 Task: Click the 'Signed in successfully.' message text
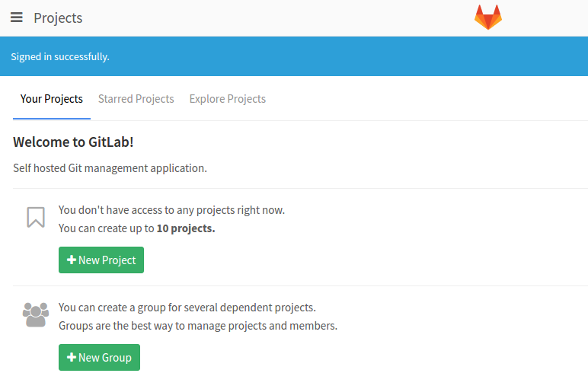tap(60, 56)
